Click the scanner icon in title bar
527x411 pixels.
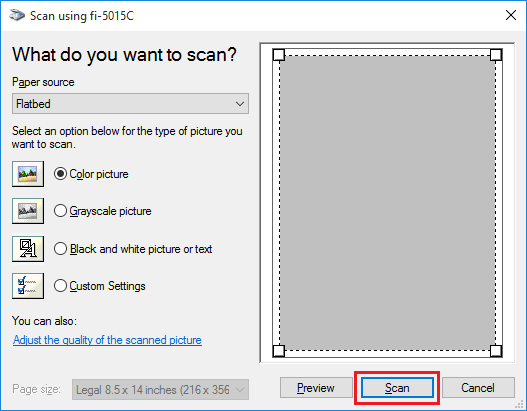click(17, 15)
